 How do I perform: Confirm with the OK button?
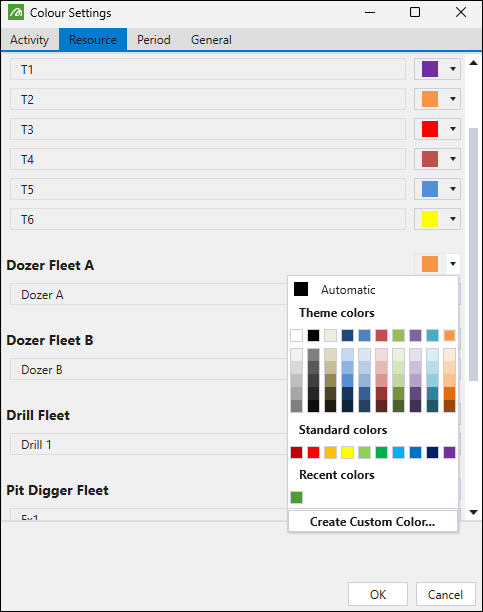pos(378,594)
